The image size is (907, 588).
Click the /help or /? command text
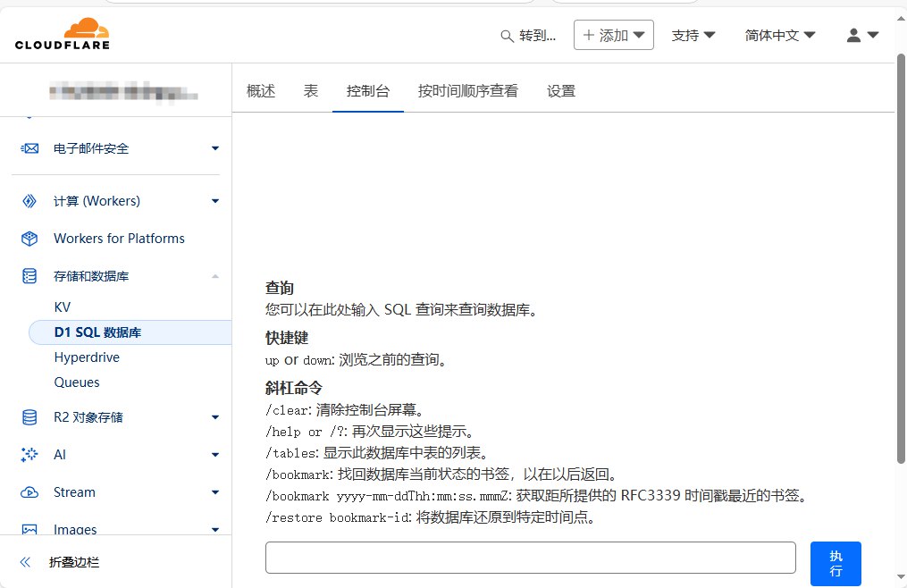(x=307, y=432)
